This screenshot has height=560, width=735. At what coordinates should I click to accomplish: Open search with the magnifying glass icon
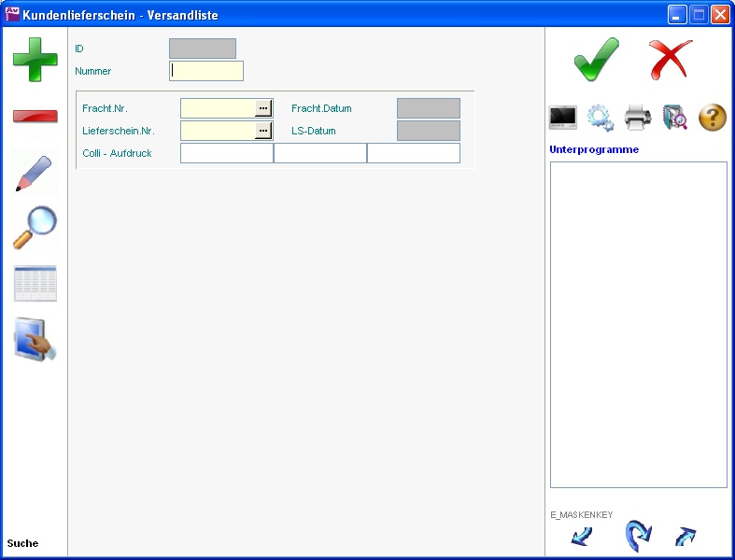click(x=35, y=228)
